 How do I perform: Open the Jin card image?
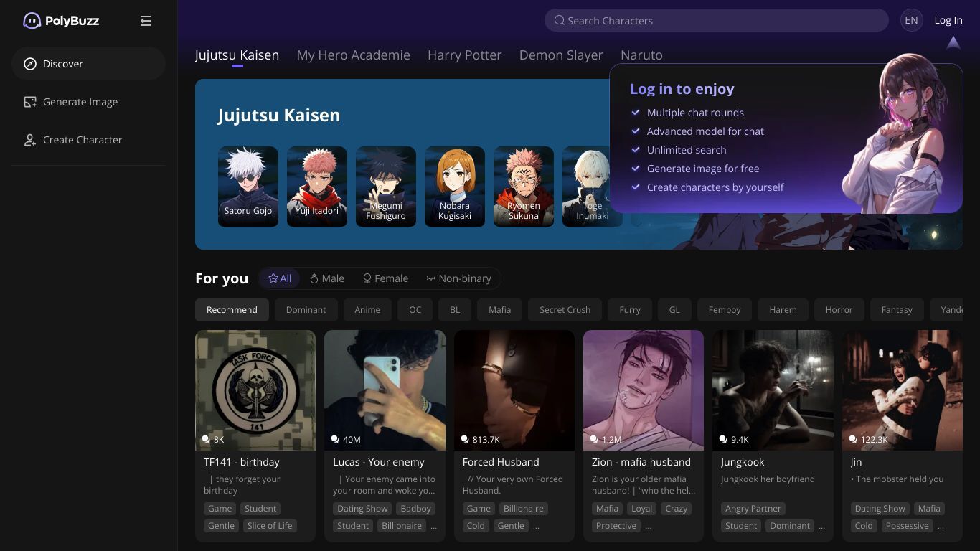coord(903,390)
